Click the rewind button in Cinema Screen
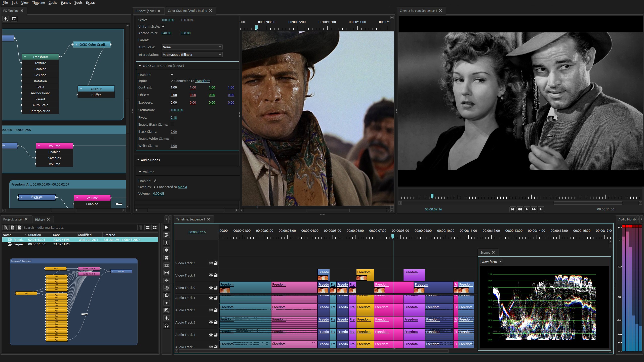Viewport: 644px width, 362px height. [519, 209]
